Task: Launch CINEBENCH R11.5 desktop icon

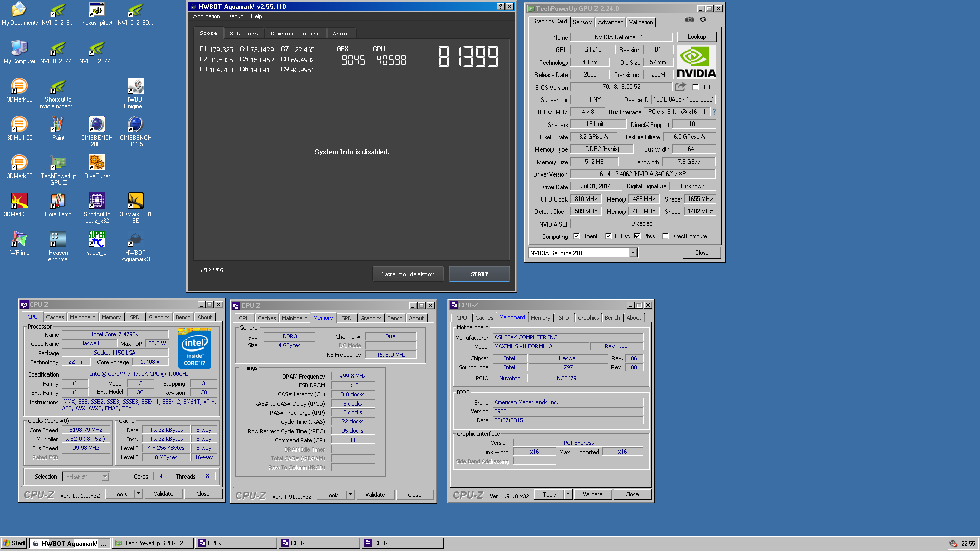Action: (135, 132)
